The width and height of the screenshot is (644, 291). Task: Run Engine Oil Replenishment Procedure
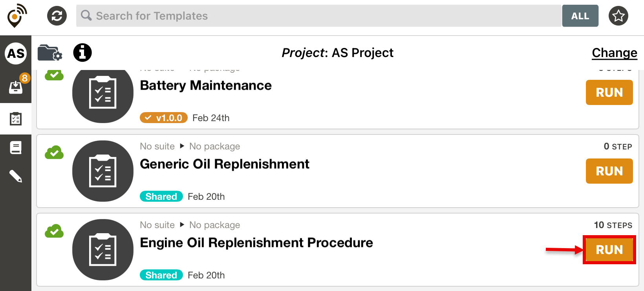pos(609,250)
